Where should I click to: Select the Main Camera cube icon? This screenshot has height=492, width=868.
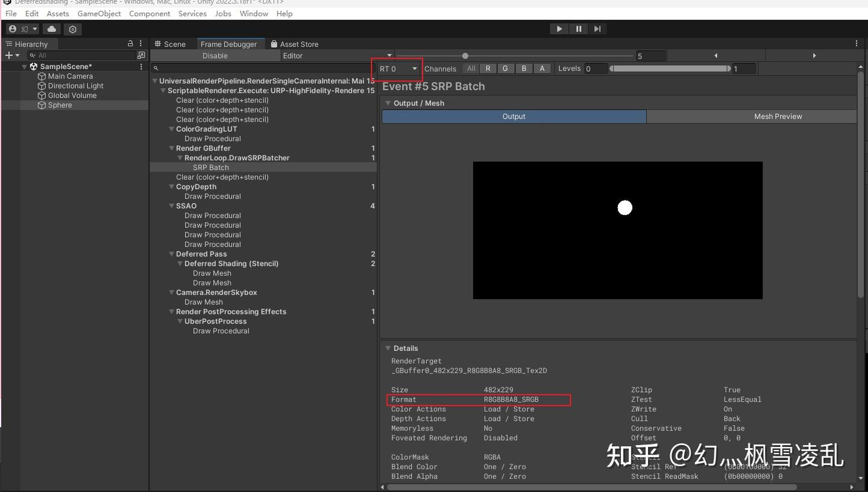pos(42,76)
